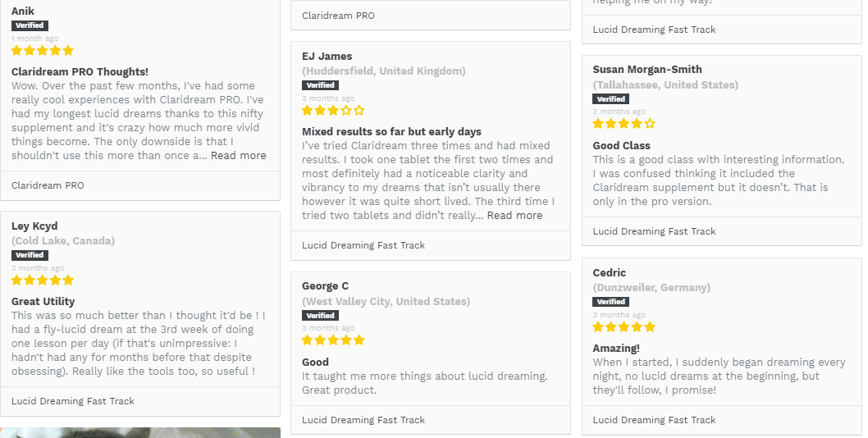
Task: Open Lucid Dreaming Fast Track link under Susan's review
Action: point(654,231)
